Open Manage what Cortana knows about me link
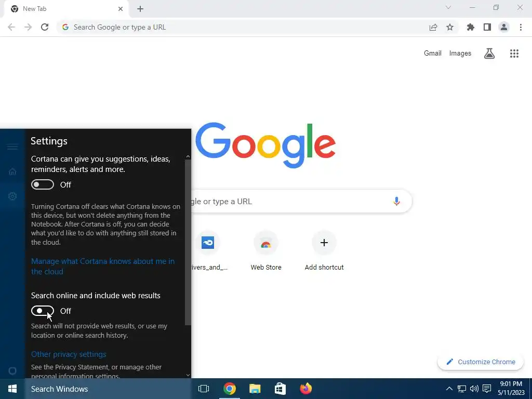Screen dimensions: 532x399 [x=103, y=267]
